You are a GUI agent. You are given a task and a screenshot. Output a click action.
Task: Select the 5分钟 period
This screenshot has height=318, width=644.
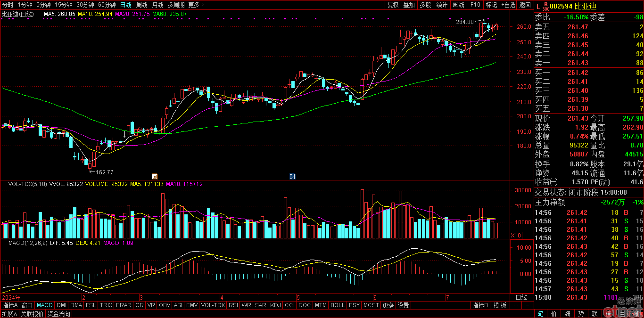pyautogui.click(x=43, y=5)
